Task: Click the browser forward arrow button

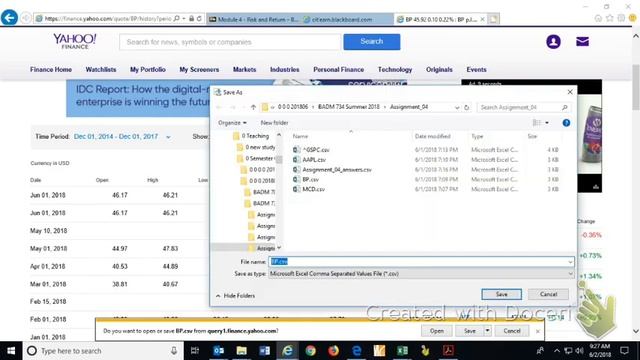Action: pos(26,18)
